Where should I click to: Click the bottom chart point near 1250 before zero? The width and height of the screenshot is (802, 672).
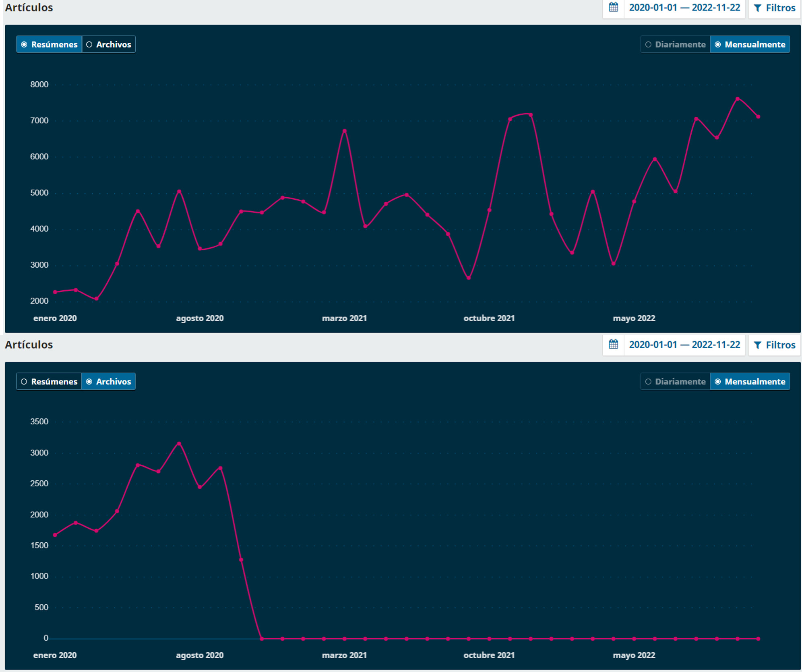pyautogui.click(x=241, y=560)
